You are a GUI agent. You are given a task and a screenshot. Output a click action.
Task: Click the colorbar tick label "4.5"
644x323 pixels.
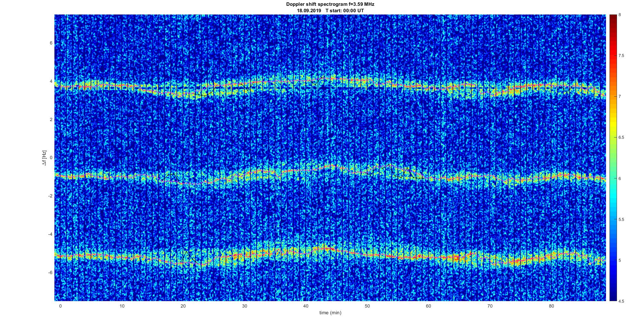[621, 301]
